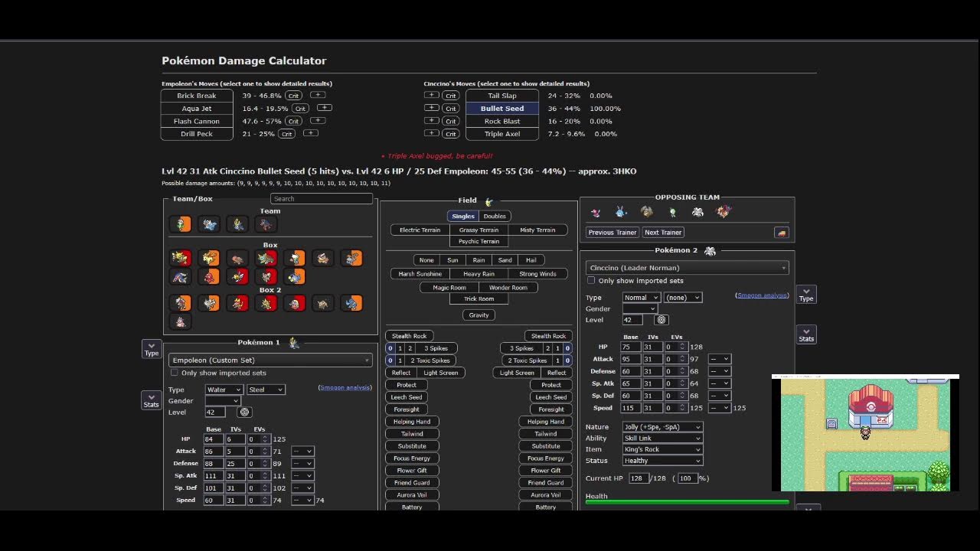Screen dimensions: 980x551
Task: Open the Empoleon (Custom Set) dropdown
Action: [270, 360]
